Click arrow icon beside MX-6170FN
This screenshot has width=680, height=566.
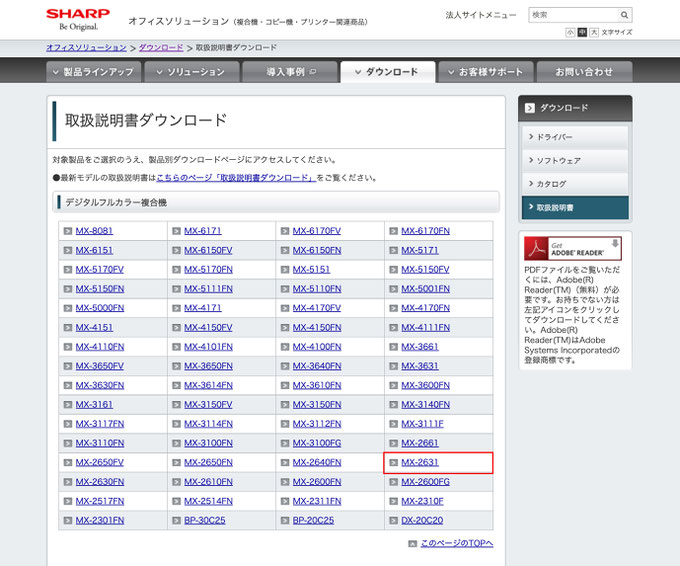click(x=393, y=231)
